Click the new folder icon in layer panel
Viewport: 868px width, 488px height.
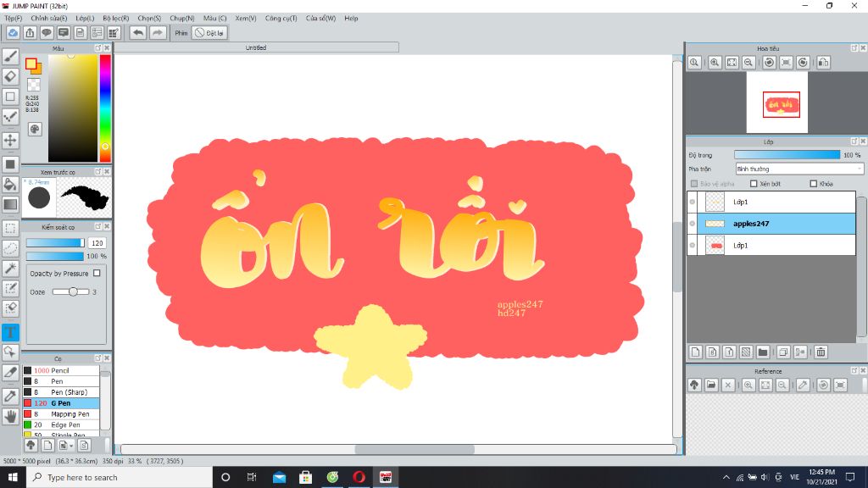click(x=763, y=352)
